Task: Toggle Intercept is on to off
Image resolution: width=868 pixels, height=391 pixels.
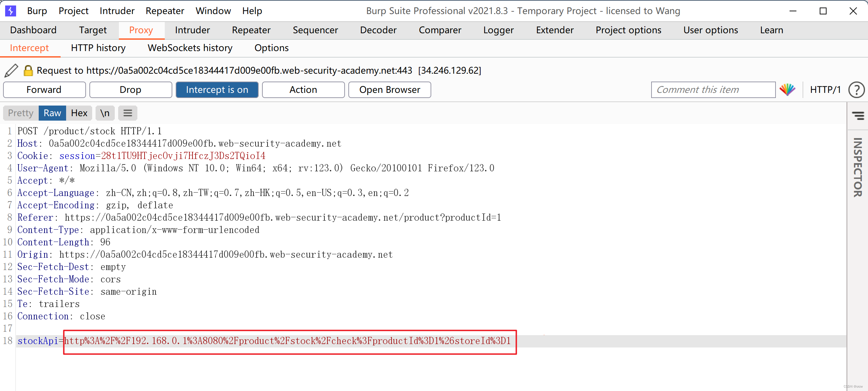Action: click(217, 89)
